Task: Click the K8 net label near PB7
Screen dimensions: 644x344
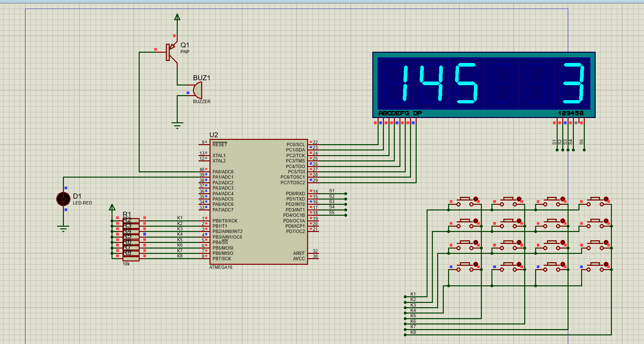Action: click(x=180, y=256)
